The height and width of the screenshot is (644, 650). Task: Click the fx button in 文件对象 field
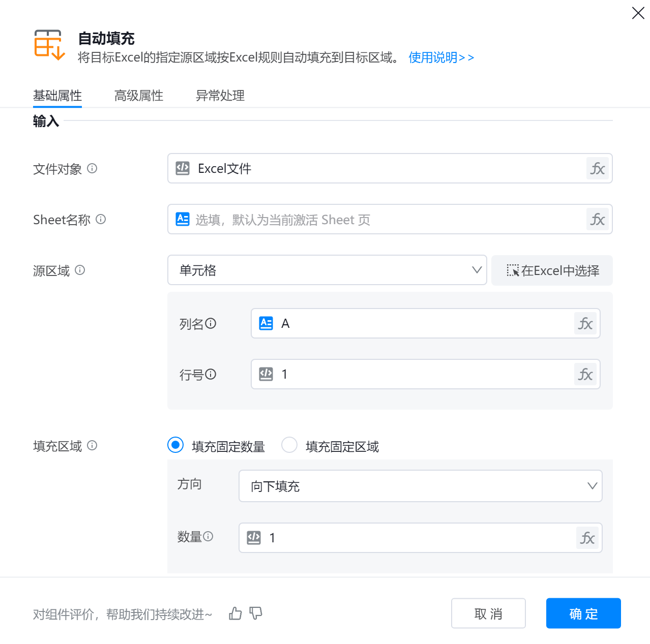pyautogui.click(x=597, y=169)
